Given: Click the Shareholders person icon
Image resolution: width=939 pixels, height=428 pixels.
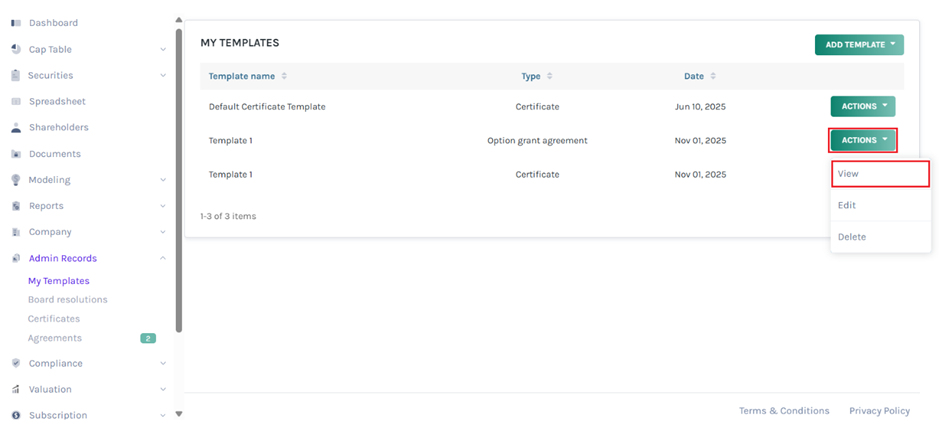Looking at the screenshot, I should [x=16, y=128].
